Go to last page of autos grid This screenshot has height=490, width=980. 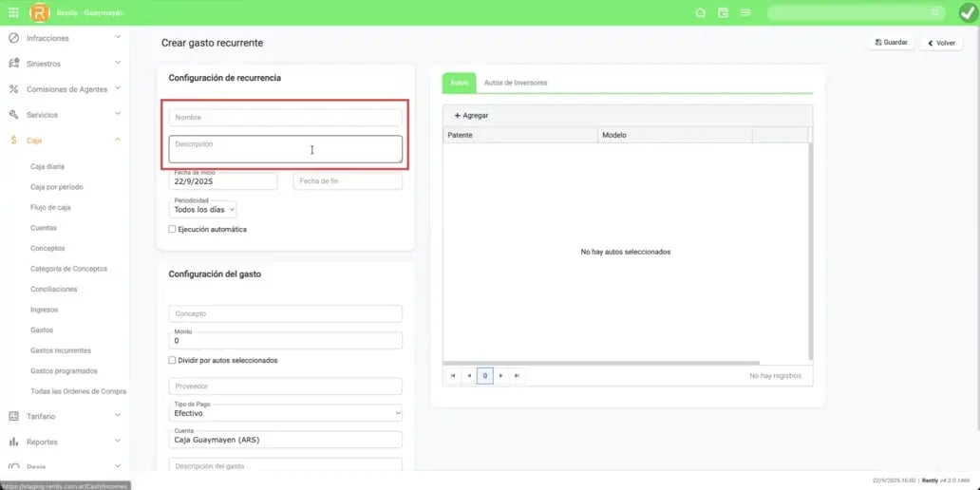(x=517, y=376)
